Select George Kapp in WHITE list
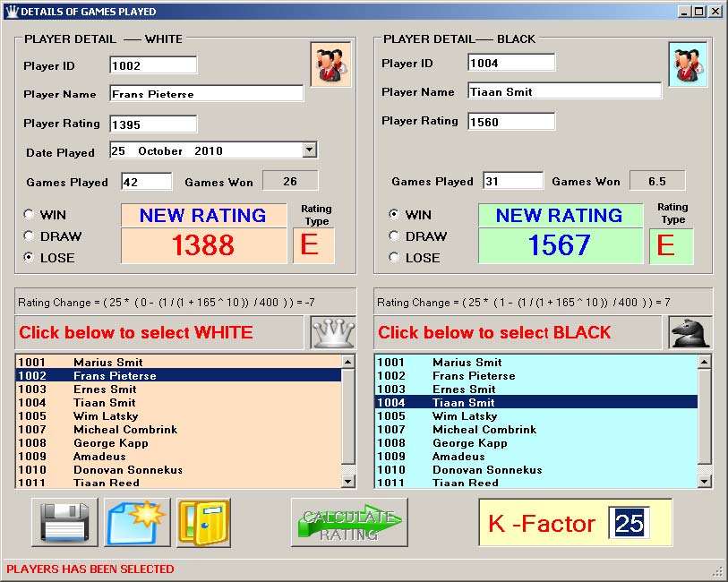The image size is (728, 582). 179,442
